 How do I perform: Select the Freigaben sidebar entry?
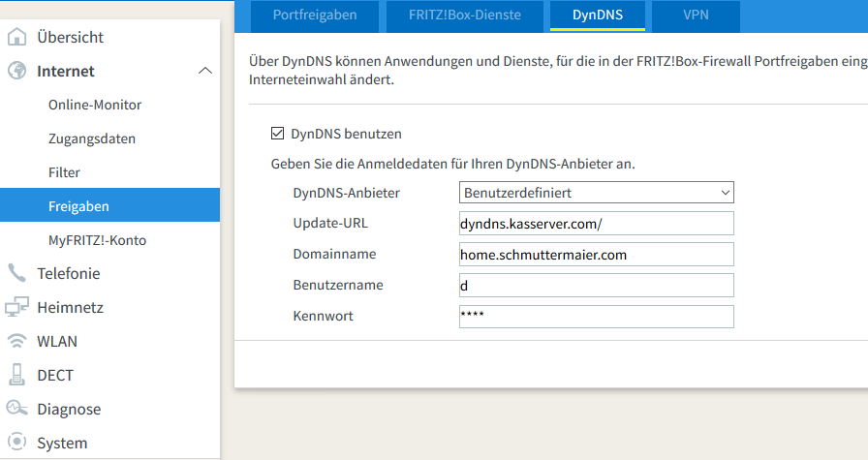(x=109, y=206)
